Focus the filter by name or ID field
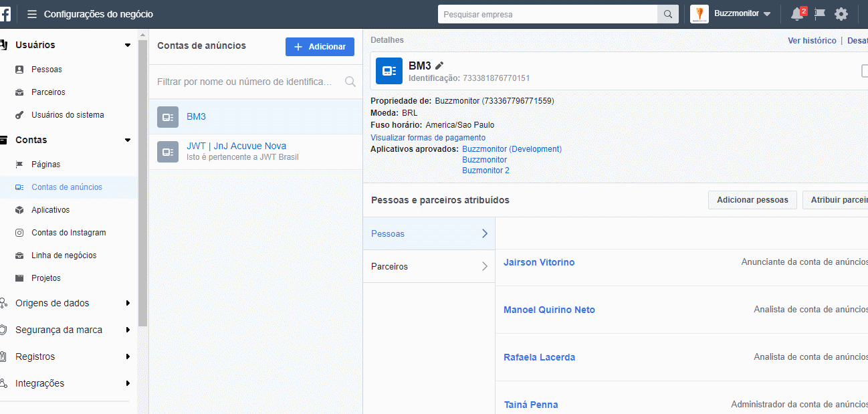 click(x=247, y=82)
